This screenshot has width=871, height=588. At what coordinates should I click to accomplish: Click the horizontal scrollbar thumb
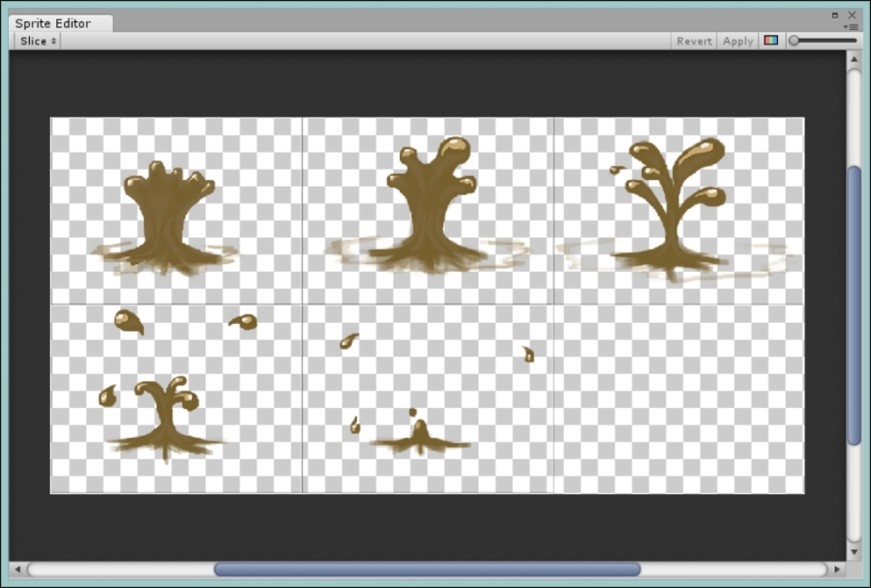point(427,569)
